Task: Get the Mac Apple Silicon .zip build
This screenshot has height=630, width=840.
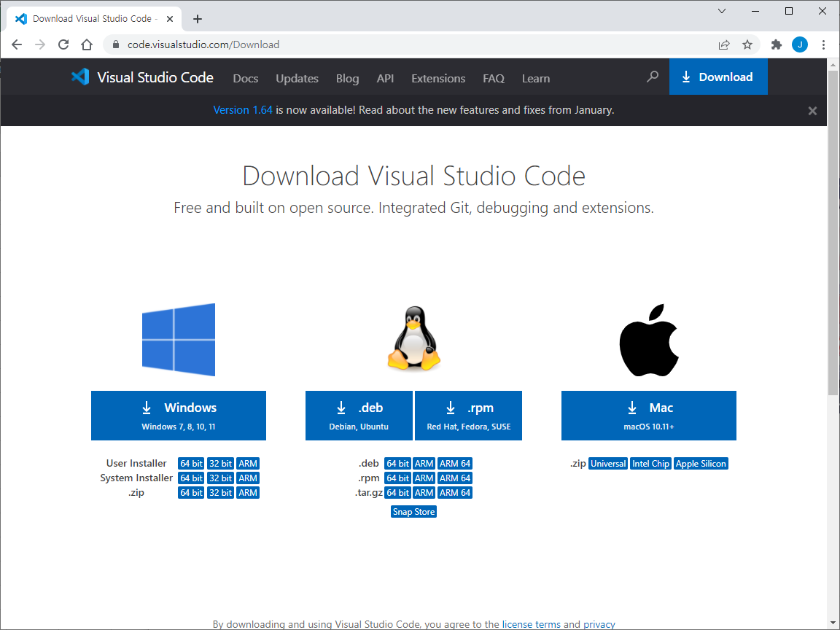Action: pos(701,464)
